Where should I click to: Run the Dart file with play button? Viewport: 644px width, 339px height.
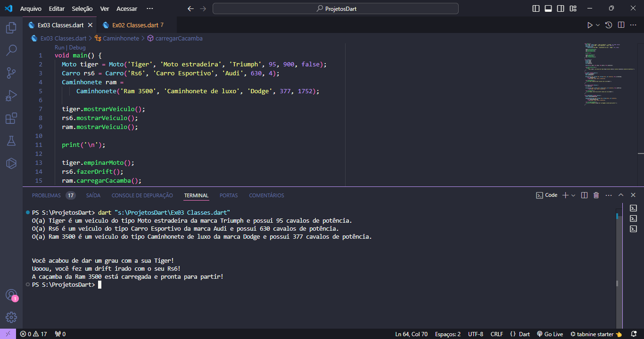[590, 25]
